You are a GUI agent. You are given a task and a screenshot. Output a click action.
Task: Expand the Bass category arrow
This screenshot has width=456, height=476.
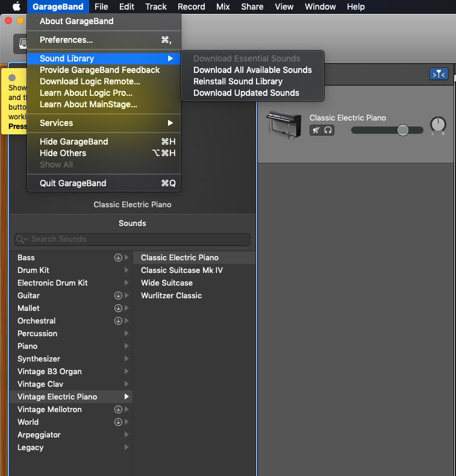127,257
